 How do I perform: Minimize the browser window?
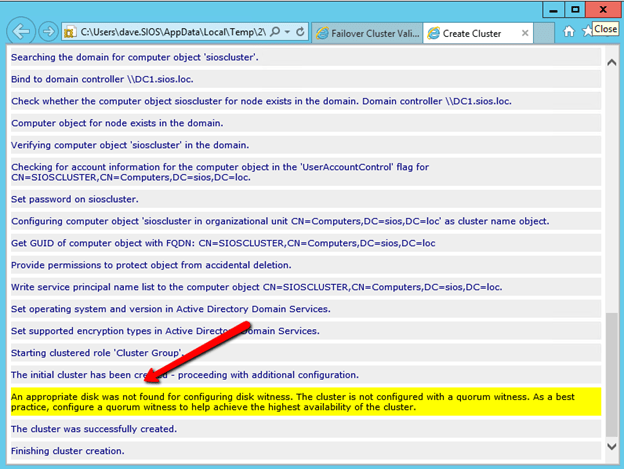[549, 8]
